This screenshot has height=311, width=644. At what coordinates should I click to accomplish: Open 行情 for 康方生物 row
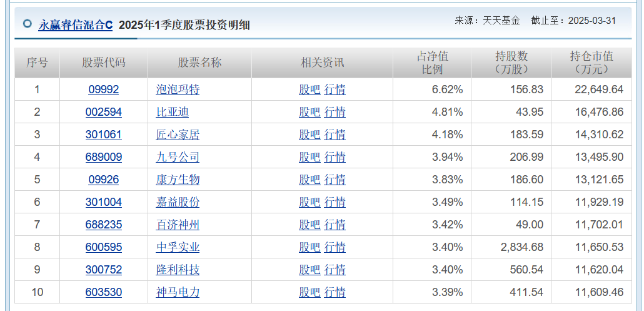(335, 180)
